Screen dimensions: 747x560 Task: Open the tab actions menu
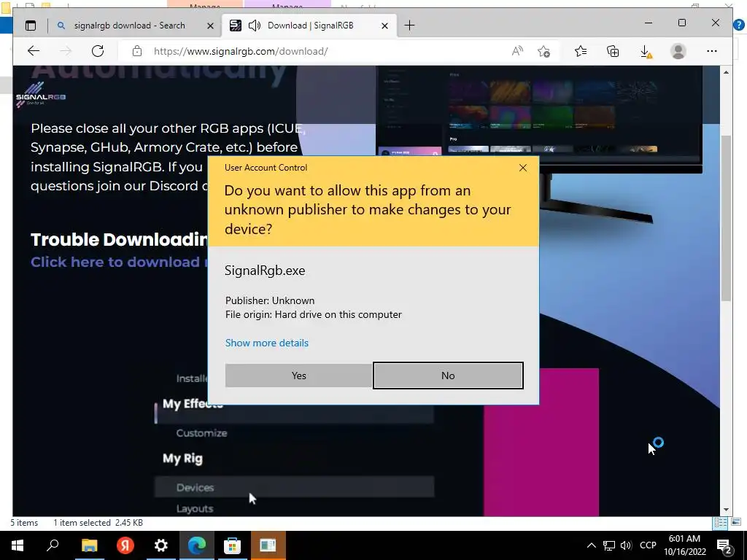pyautogui.click(x=31, y=26)
